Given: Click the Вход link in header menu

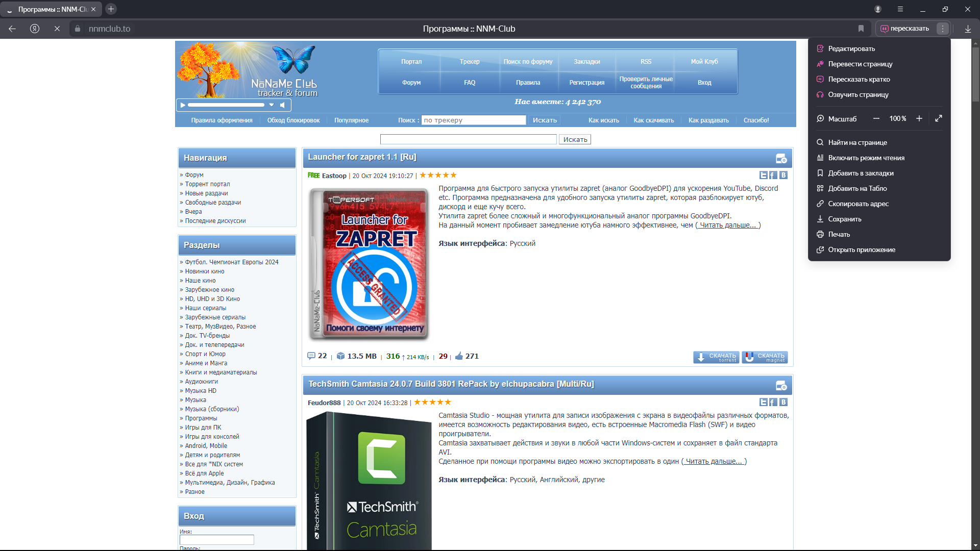Looking at the screenshot, I should click(704, 82).
